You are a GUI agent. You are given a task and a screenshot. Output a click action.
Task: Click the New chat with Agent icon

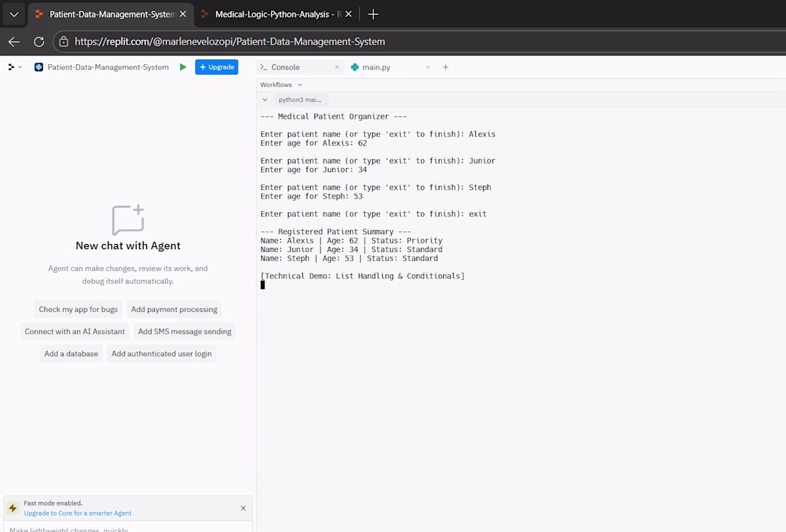pyautogui.click(x=128, y=219)
